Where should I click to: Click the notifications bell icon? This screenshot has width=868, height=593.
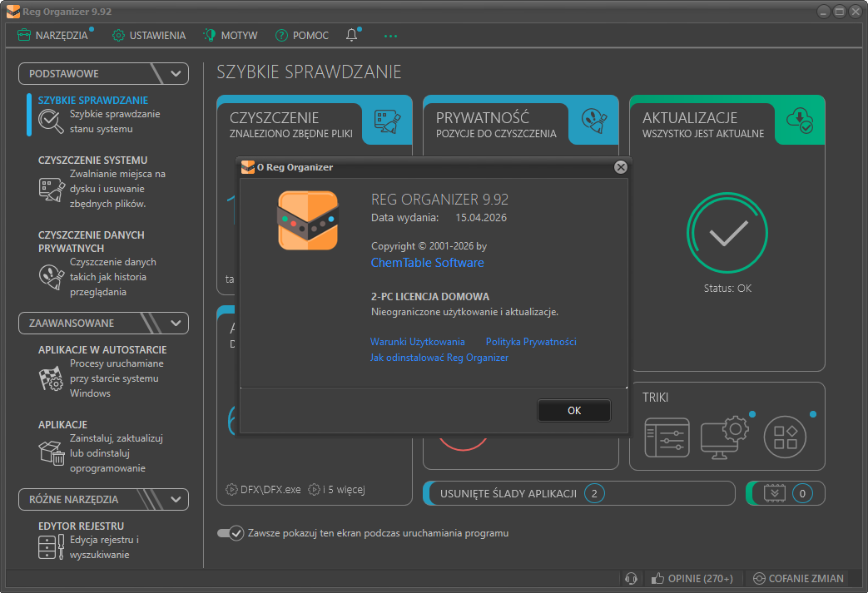(x=351, y=35)
